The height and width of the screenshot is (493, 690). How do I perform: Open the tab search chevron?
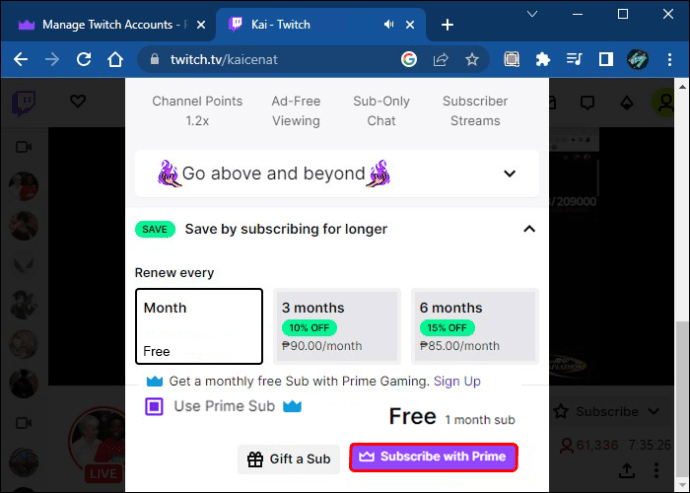[532, 15]
